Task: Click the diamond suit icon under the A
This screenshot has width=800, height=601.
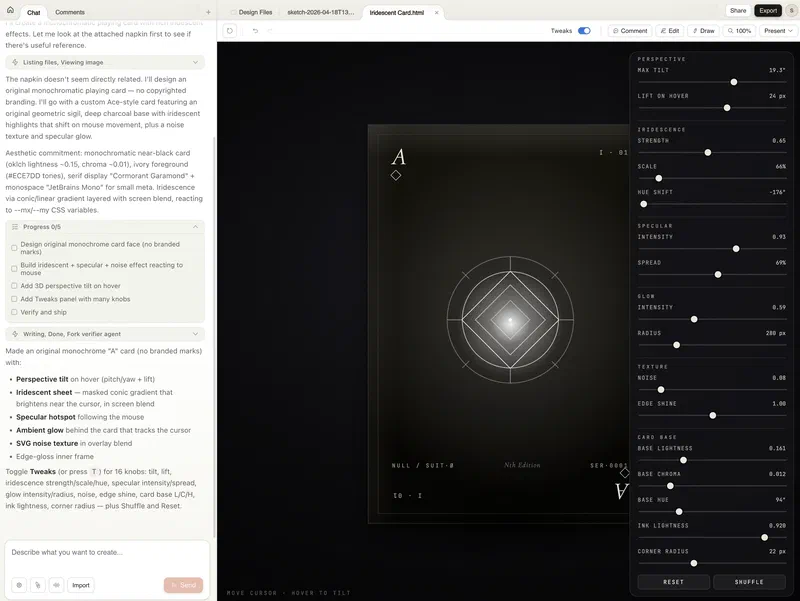Action: point(396,176)
